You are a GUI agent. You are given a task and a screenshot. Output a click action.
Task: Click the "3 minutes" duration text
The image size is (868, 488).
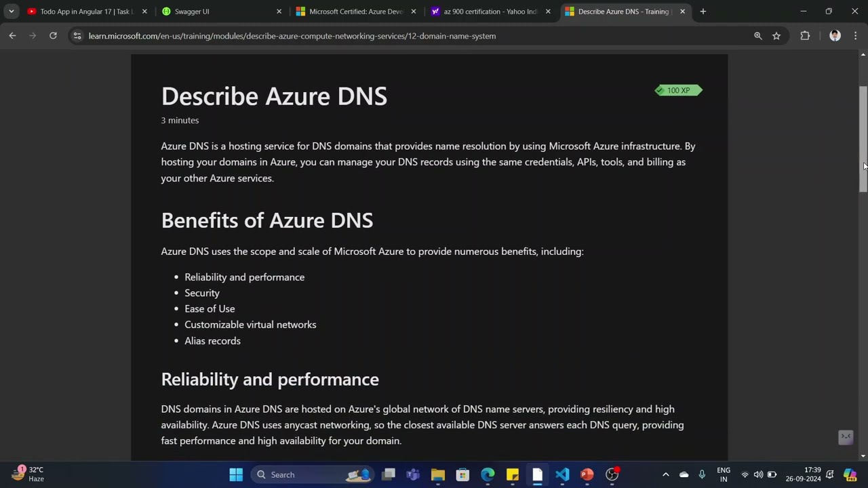[x=180, y=120]
